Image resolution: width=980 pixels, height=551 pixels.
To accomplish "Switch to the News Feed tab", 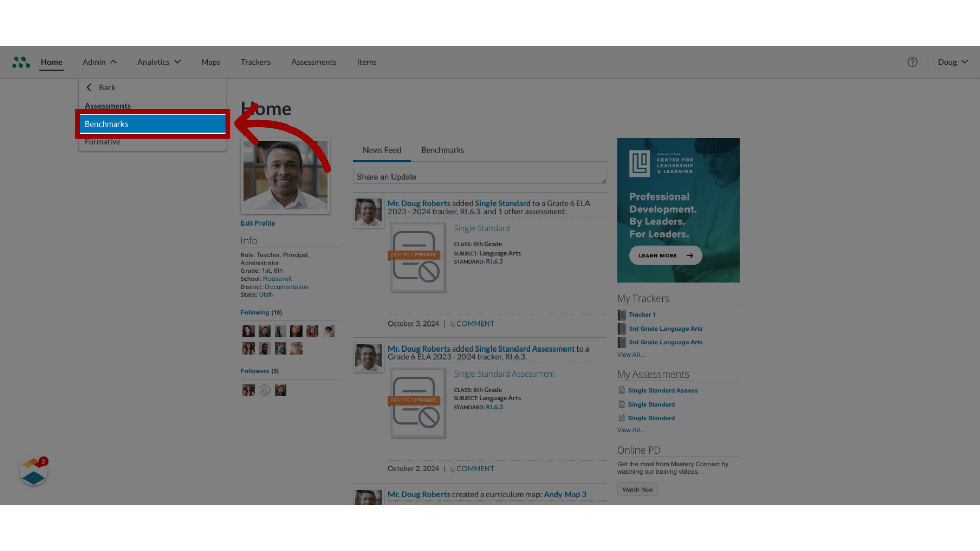I will [x=382, y=149].
